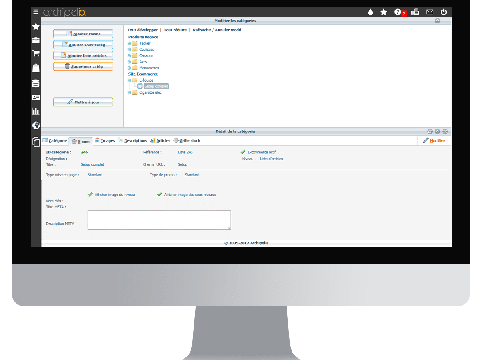Screen dimensions: 480x360
Task: Toggle the left green check above the text area
Action: [90, 194]
